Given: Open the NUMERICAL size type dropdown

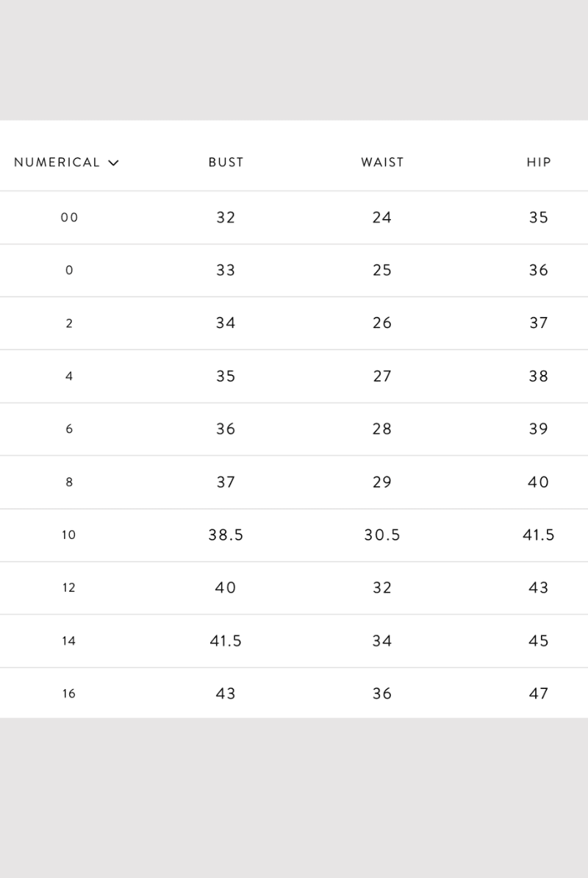Looking at the screenshot, I should click(x=67, y=163).
